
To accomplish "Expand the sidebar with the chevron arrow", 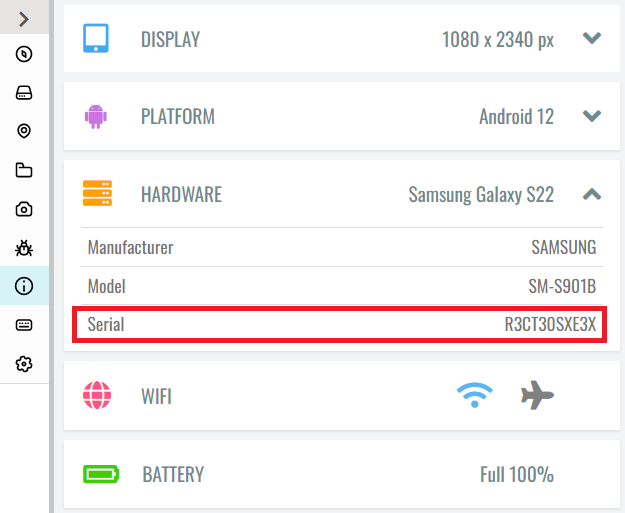I will pos(24,19).
